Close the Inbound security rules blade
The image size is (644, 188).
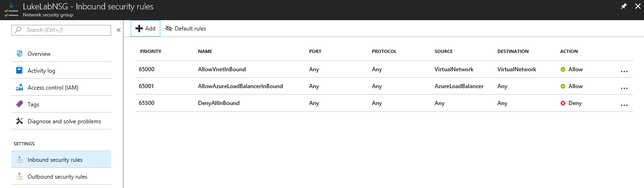pyautogui.click(x=637, y=7)
